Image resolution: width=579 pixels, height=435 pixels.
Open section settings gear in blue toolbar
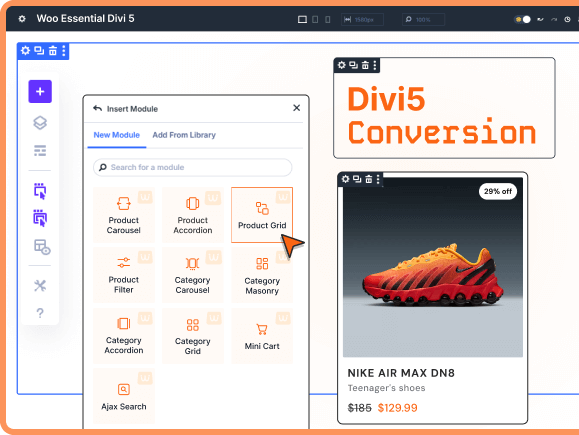click(25, 50)
